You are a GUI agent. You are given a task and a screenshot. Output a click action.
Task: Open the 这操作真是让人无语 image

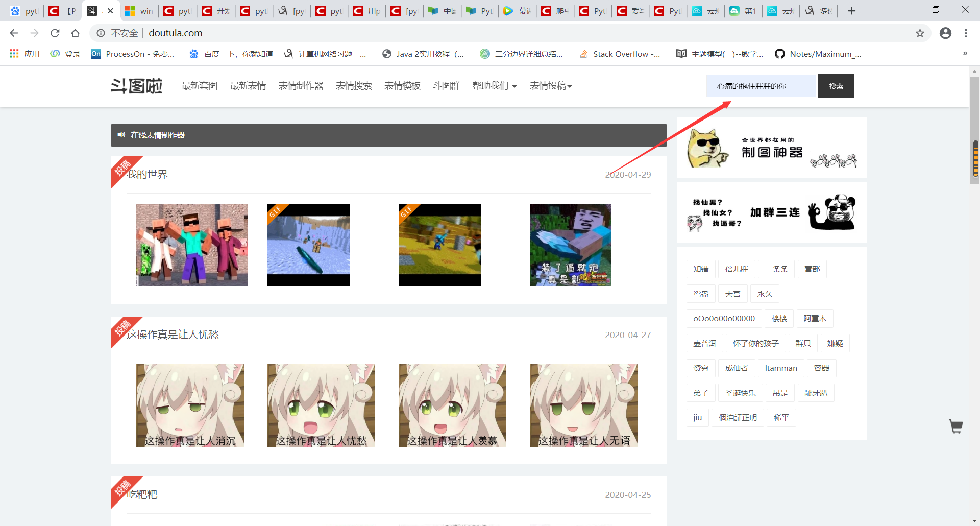583,405
